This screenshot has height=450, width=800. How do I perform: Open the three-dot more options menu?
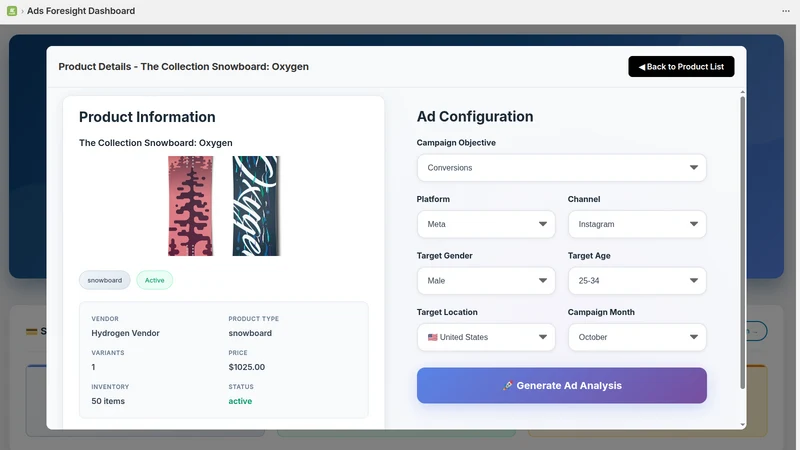click(786, 11)
